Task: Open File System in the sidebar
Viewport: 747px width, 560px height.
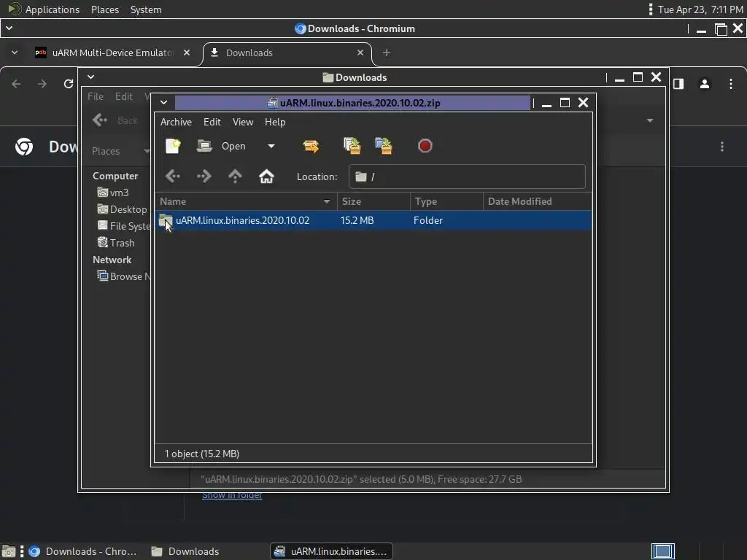Action: click(x=124, y=226)
